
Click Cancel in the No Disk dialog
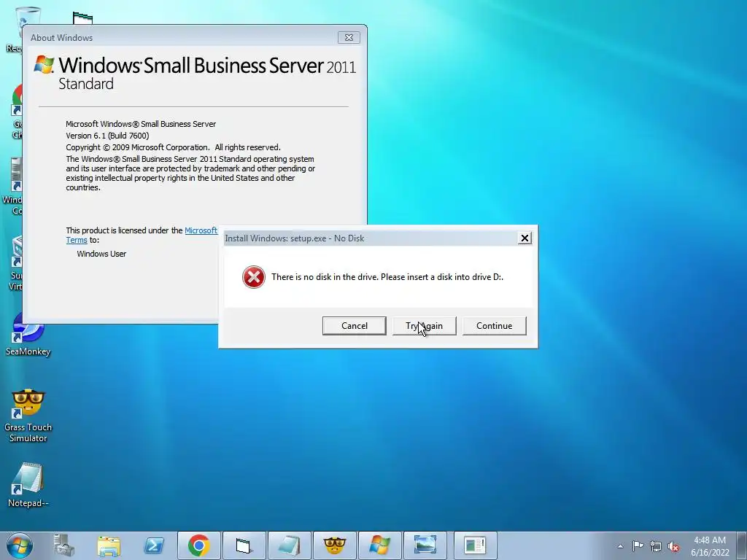pyautogui.click(x=354, y=326)
